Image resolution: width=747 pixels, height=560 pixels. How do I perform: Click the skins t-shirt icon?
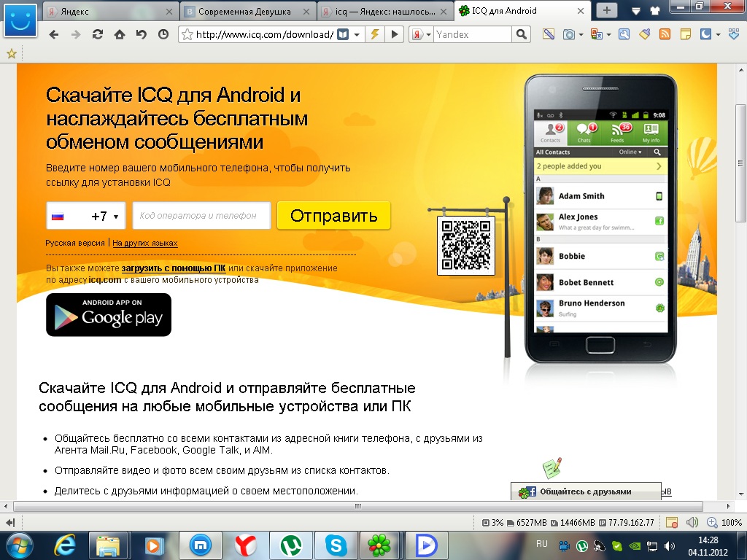(655, 10)
